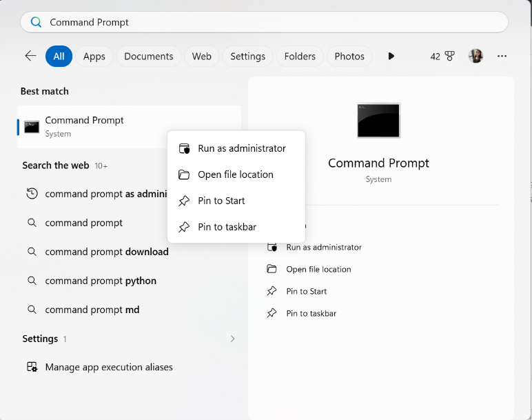Click the Command Prompt icon in best match
The width and height of the screenshot is (532, 420).
tap(32, 127)
